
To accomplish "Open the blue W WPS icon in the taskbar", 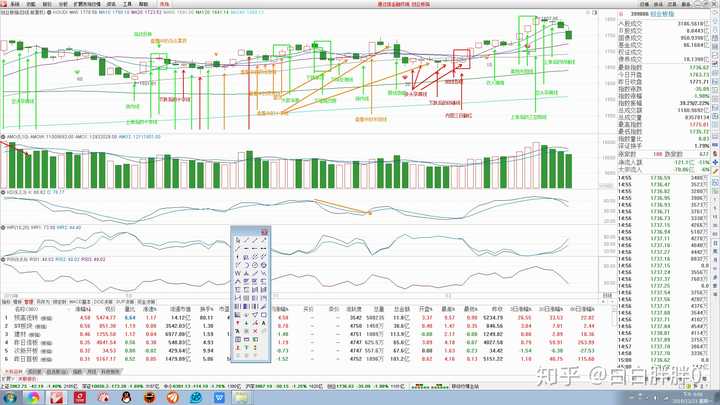I will pos(219,398).
